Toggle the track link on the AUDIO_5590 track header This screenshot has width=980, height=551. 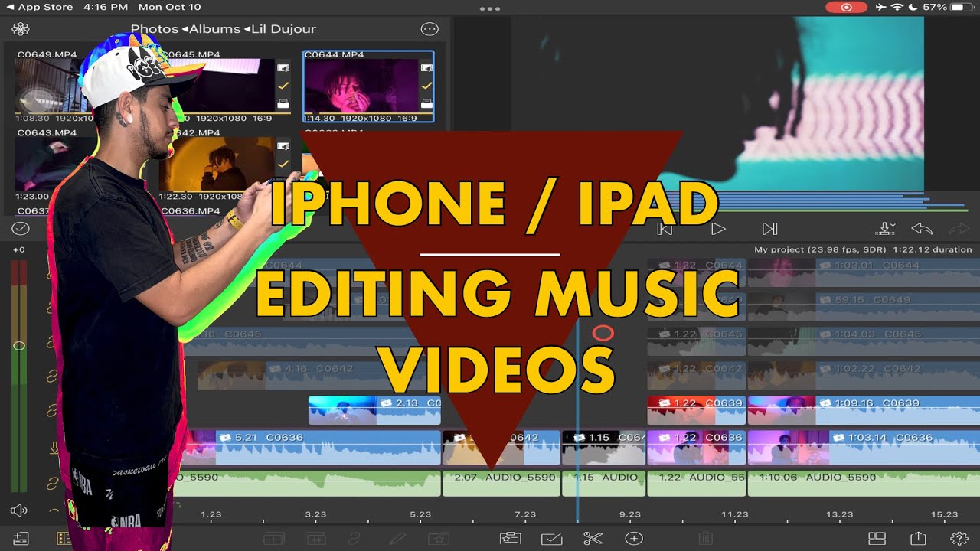tap(54, 484)
